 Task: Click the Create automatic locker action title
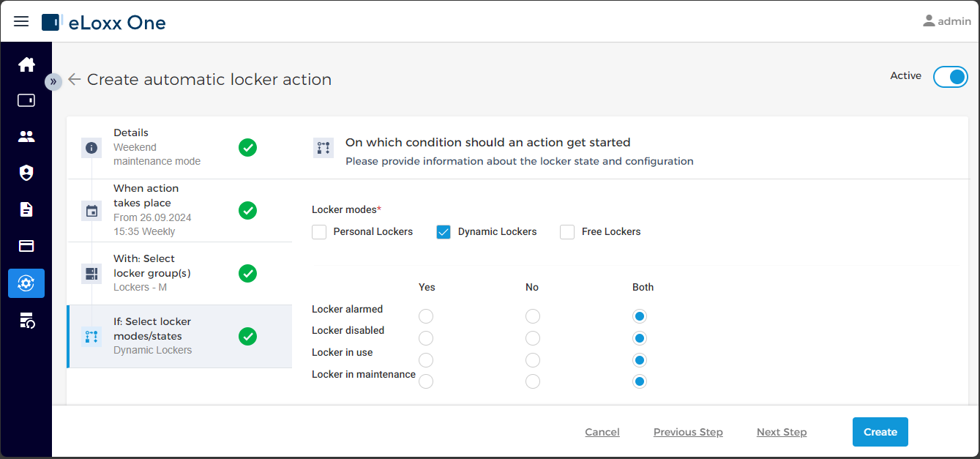click(x=209, y=79)
